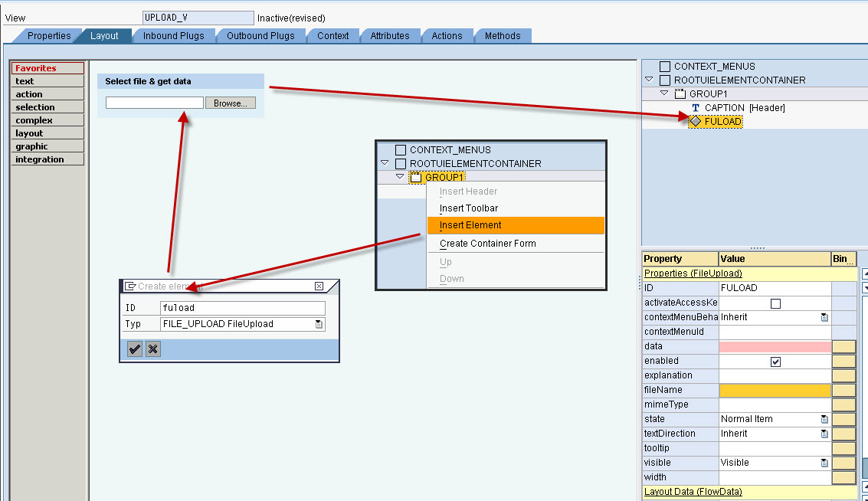
Task: Open fileName binding via yellow binding icon
Action: (x=843, y=390)
